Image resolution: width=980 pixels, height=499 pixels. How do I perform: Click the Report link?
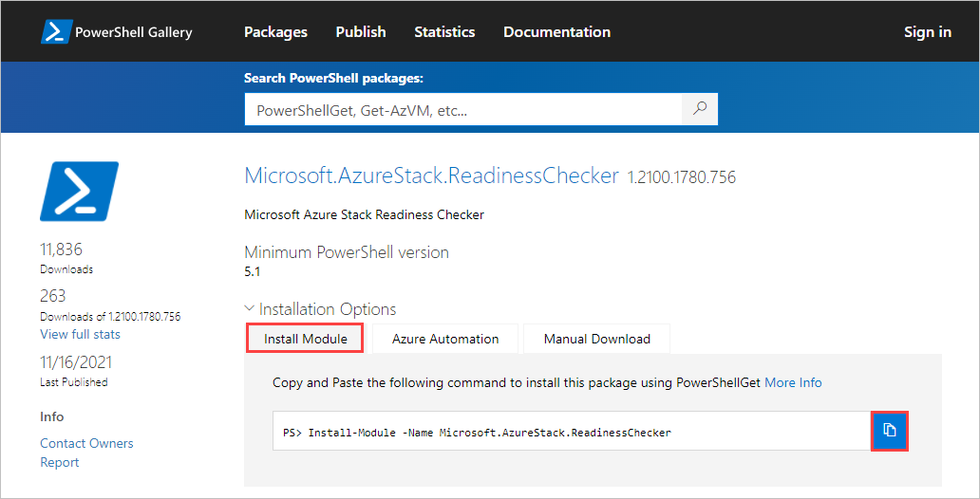(x=59, y=462)
